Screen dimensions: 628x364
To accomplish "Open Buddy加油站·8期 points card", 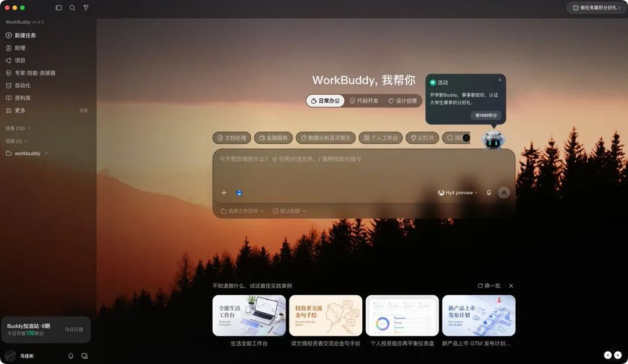I will (x=46, y=330).
